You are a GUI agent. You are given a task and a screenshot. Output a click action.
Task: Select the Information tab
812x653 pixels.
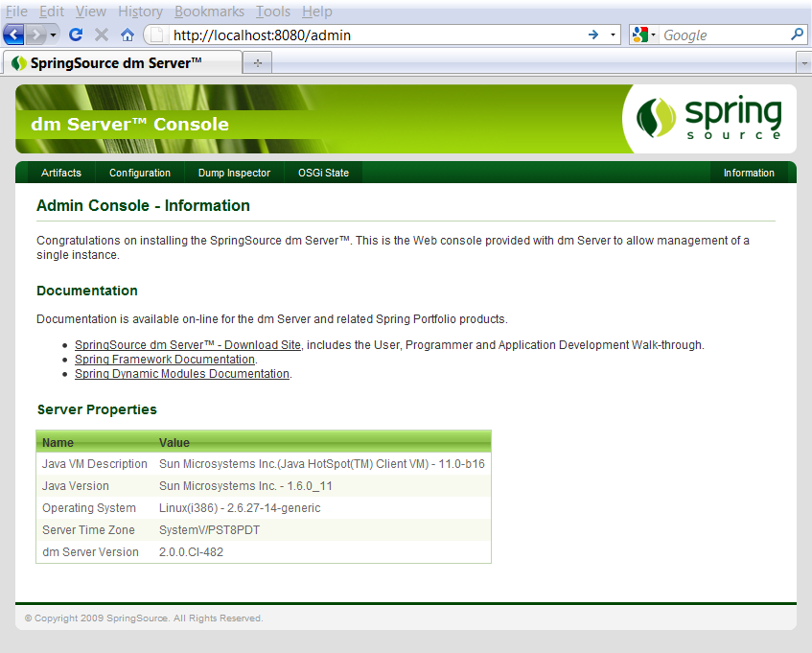(x=749, y=173)
